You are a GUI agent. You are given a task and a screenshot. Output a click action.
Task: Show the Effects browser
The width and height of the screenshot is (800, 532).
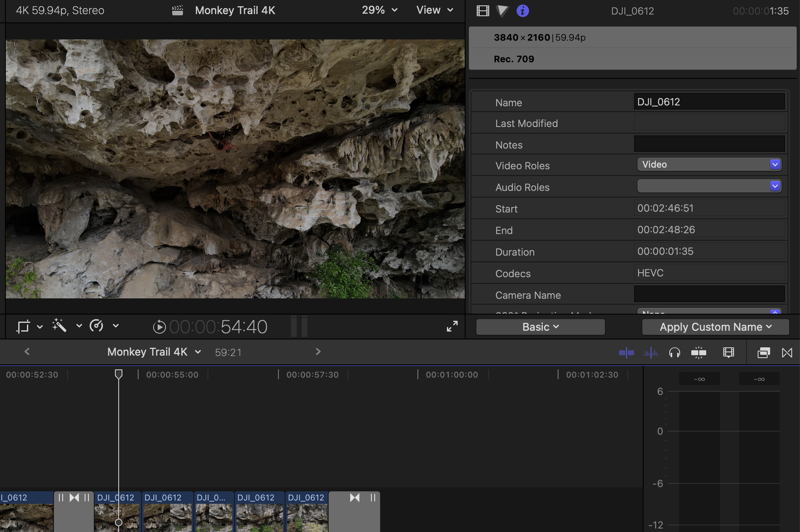(x=763, y=353)
